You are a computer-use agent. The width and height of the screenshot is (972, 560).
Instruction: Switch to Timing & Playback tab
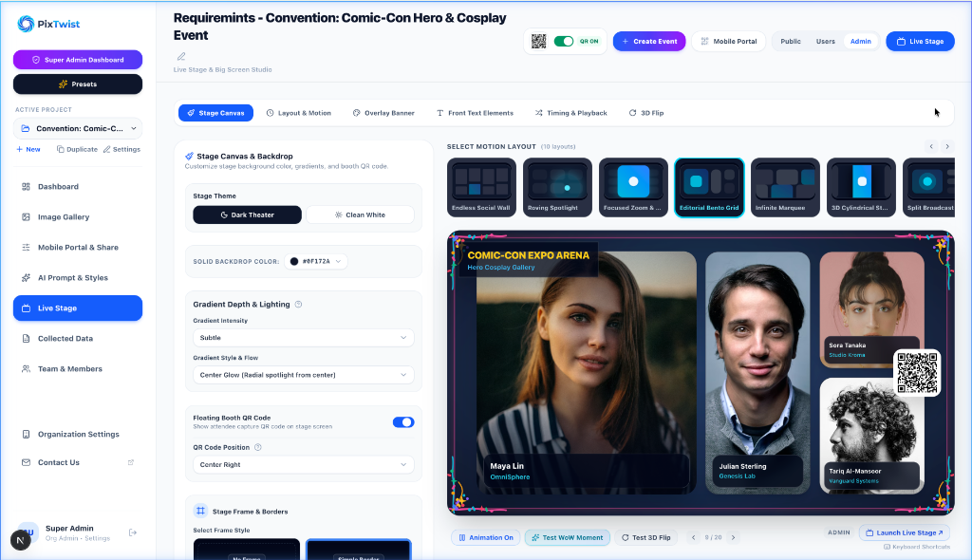[570, 113]
